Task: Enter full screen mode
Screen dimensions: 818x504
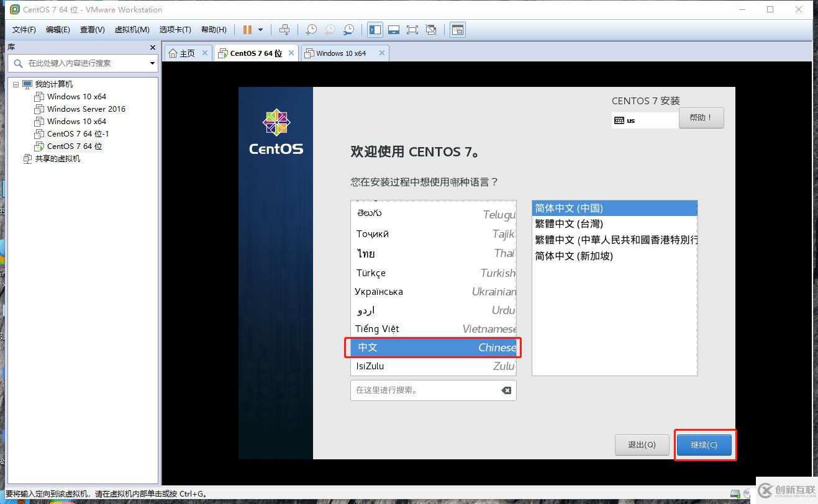Action: click(x=412, y=30)
